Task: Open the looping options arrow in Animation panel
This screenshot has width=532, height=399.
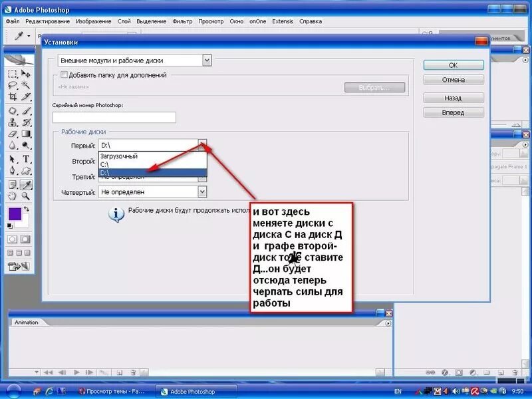Action: click(37, 372)
